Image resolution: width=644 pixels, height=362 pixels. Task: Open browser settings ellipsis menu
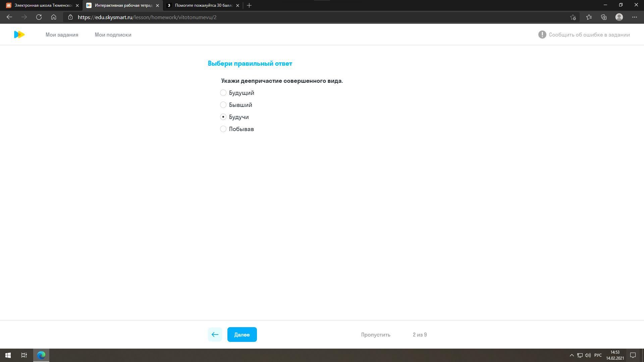pos(634,17)
